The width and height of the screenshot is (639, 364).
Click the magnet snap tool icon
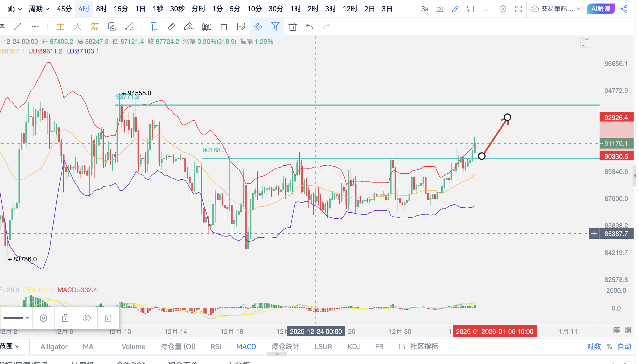258,26
